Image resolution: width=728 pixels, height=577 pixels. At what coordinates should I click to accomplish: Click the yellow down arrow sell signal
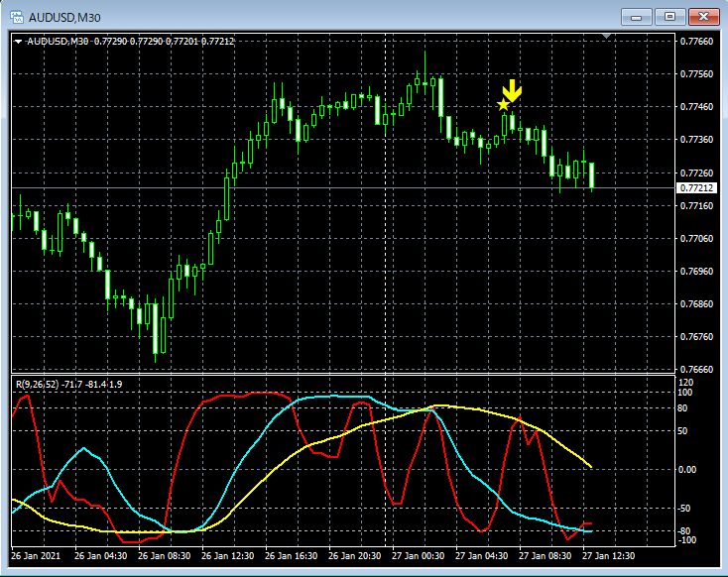(x=512, y=91)
